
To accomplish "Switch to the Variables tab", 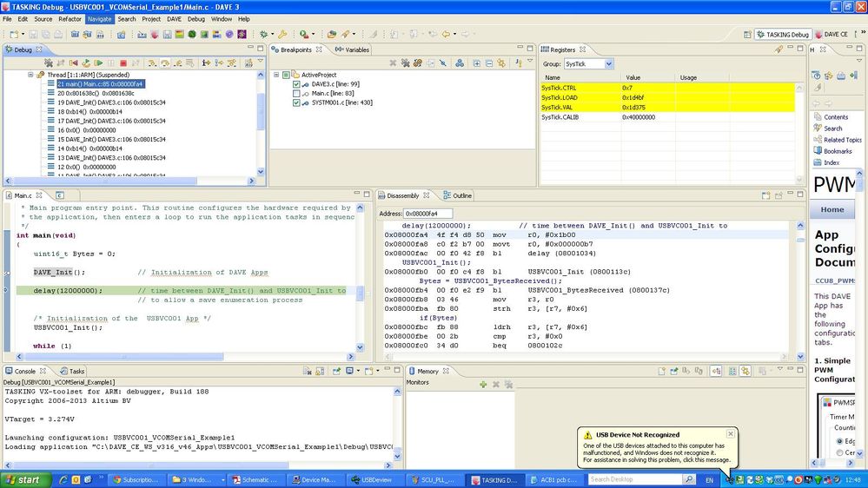I will pyautogui.click(x=352, y=49).
